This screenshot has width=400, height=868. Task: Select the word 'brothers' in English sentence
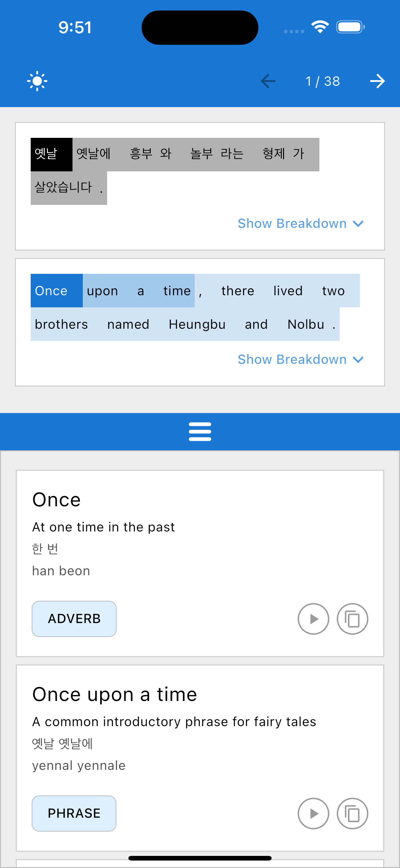click(61, 324)
